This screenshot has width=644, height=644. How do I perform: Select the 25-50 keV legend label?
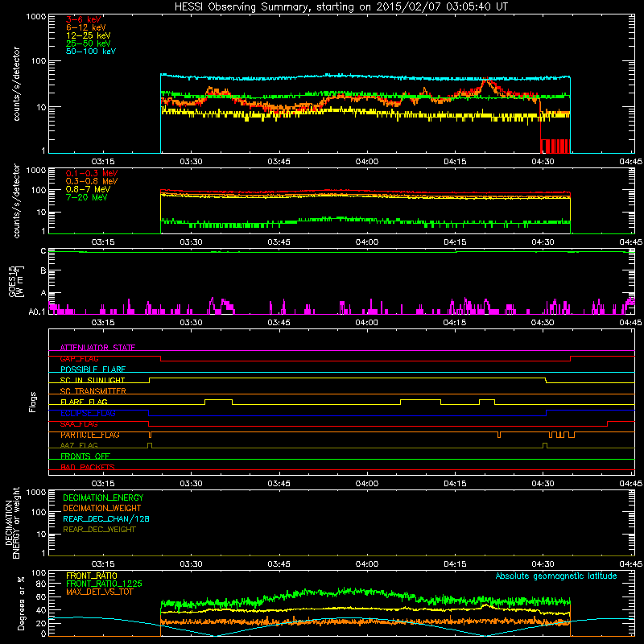coord(89,43)
